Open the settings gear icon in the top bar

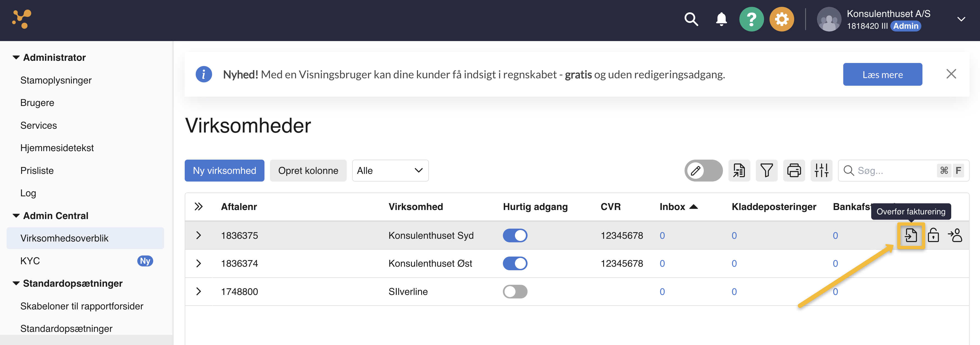click(782, 19)
